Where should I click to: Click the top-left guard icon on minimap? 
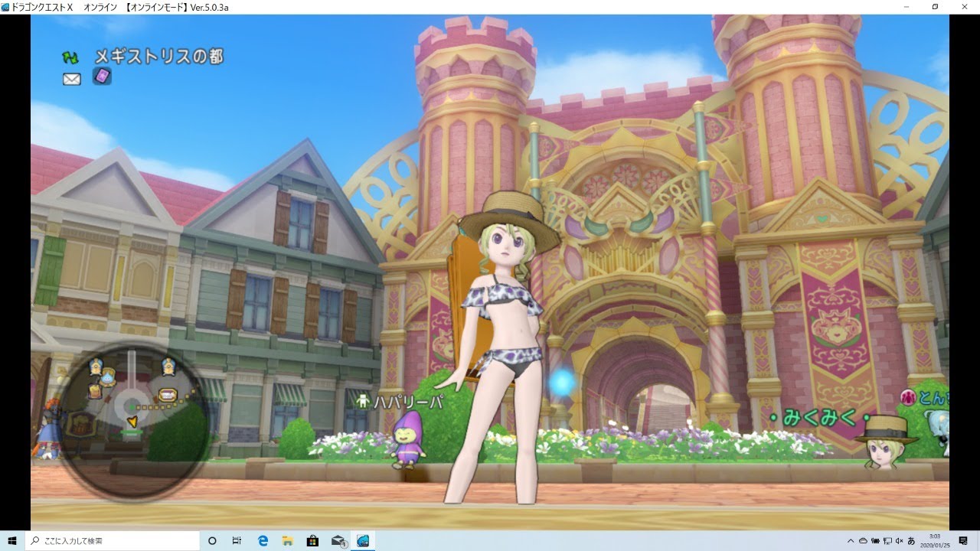(x=96, y=367)
